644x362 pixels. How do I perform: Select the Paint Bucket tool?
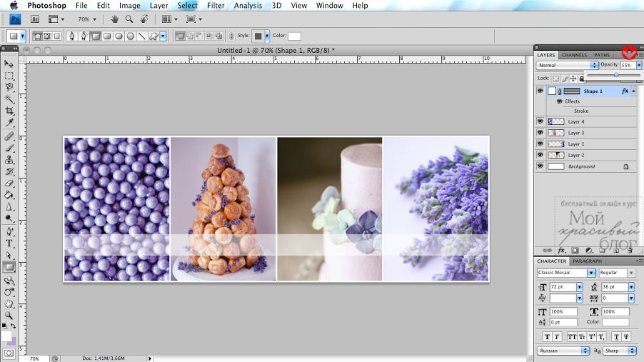(x=9, y=195)
